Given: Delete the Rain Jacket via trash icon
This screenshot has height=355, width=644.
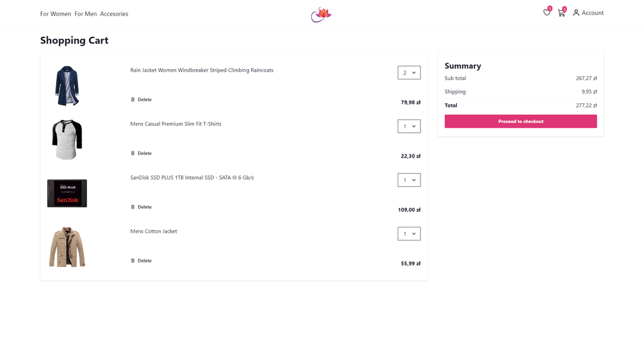Looking at the screenshot, I should tap(133, 100).
